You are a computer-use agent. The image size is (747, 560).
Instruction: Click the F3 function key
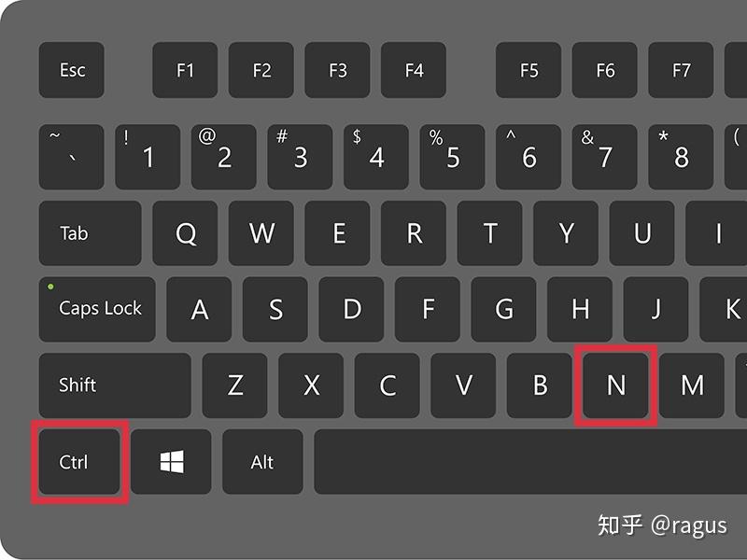pos(338,70)
